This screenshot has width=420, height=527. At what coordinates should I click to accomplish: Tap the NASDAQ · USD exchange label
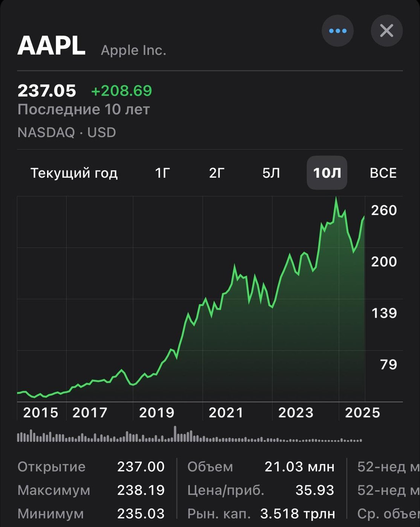(67, 133)
